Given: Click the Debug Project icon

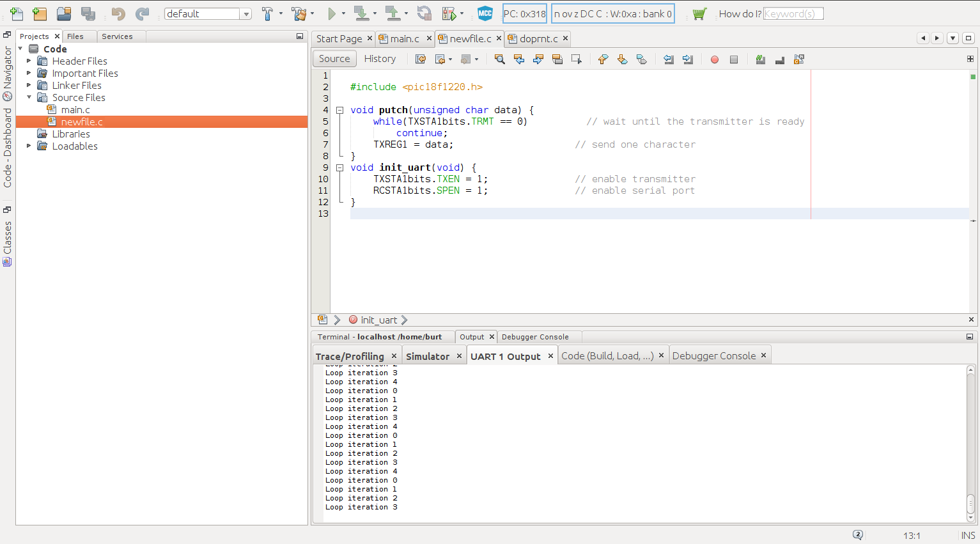Looking at the screenshot, I should pos(449,13).
